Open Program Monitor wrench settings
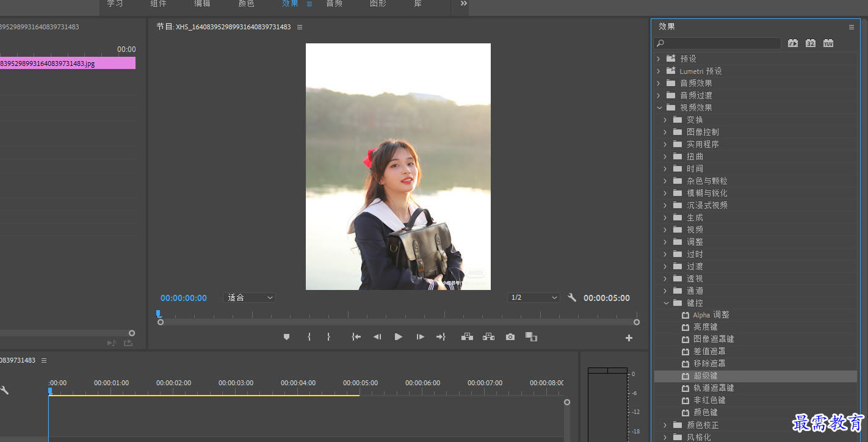868x442 pixels. point(572,298)
